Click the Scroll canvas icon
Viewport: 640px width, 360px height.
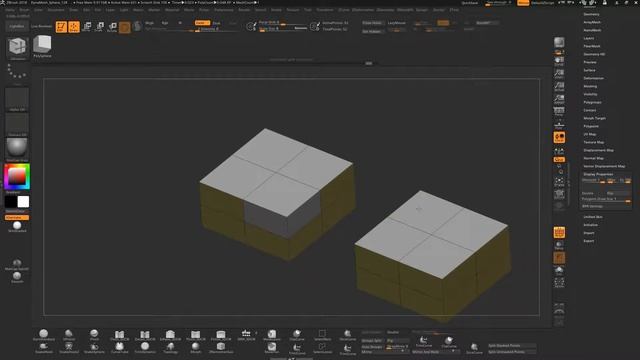click(x=559, y=61)
